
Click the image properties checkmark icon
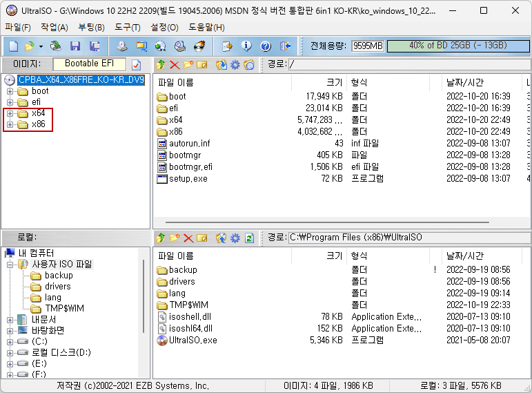tap(137, 64)
